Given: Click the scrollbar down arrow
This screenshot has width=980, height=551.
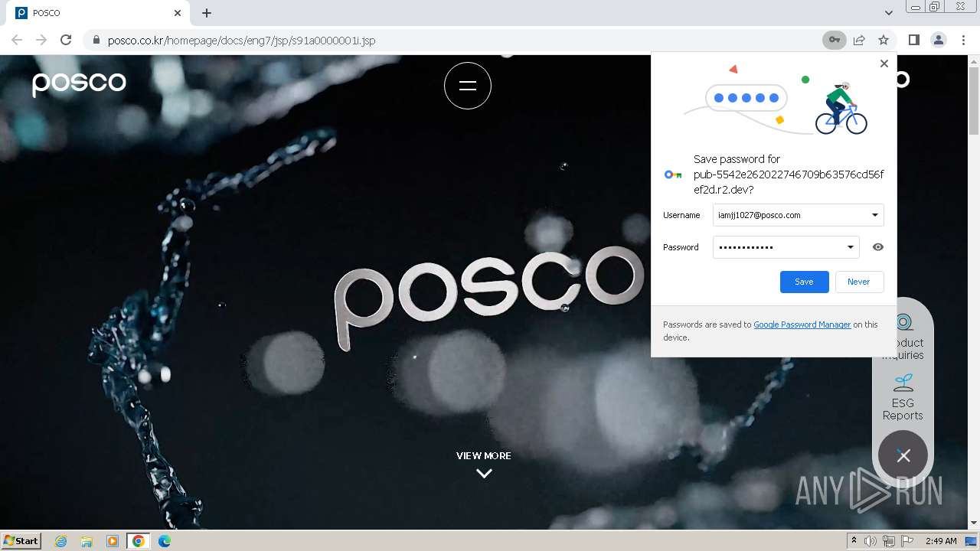Looking at the screenshot, I should 974,523.
